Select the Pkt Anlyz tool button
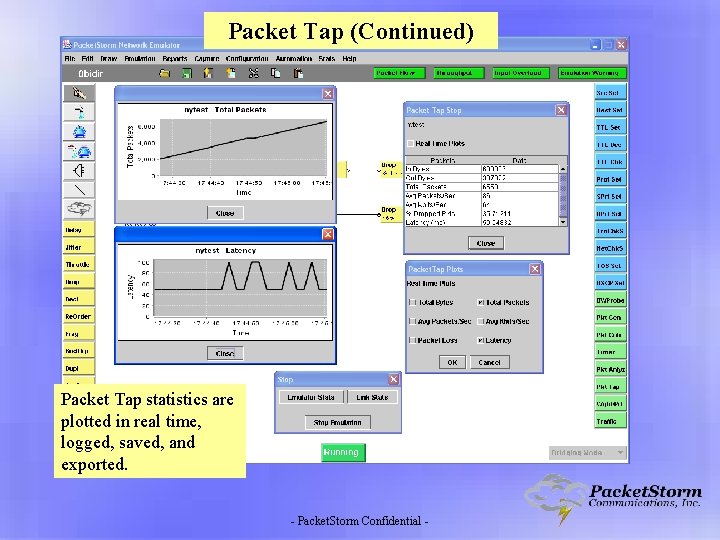The height and width of the screenshot is (540, 720). pos(610,369)
